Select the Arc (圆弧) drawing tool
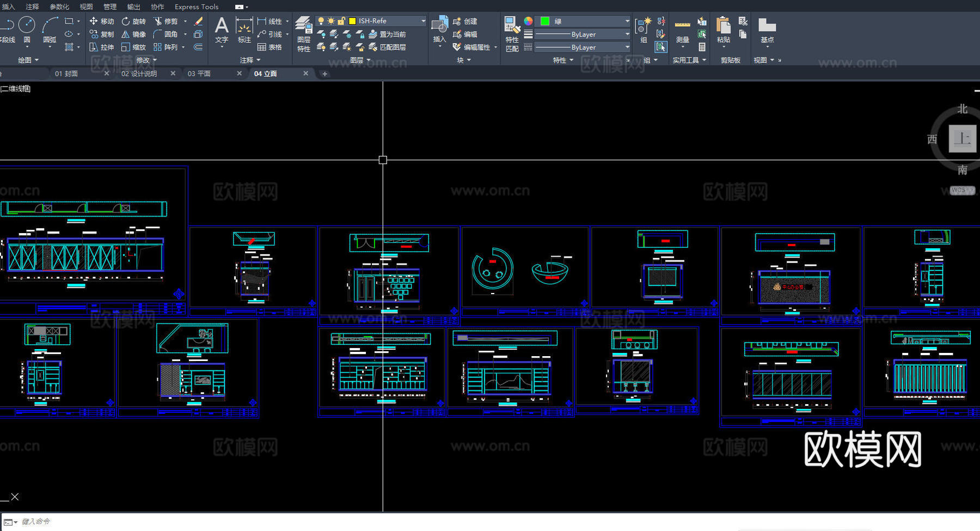The image size is (980, 531). click(50, 29)
